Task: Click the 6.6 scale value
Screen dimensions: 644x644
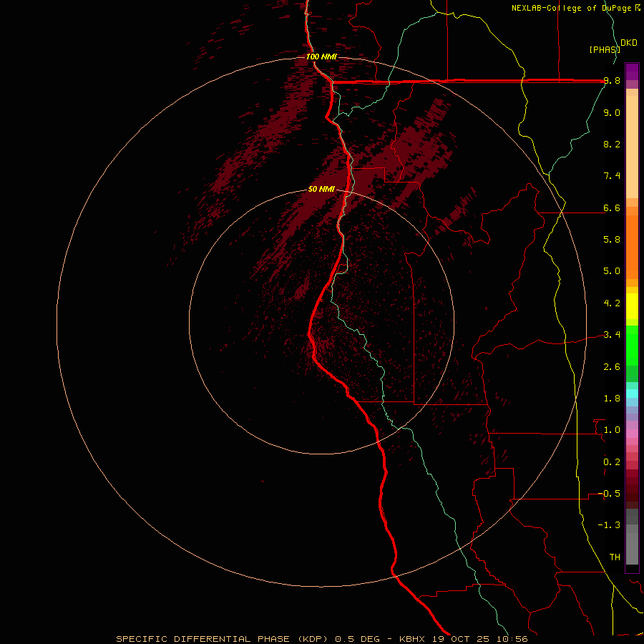Action: (x=612, y=208)
